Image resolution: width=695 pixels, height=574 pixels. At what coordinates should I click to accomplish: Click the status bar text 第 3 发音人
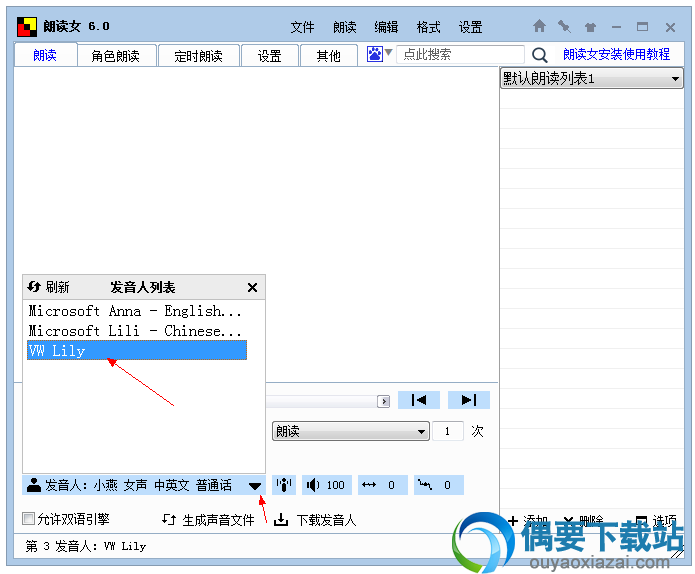coord(86,546)
